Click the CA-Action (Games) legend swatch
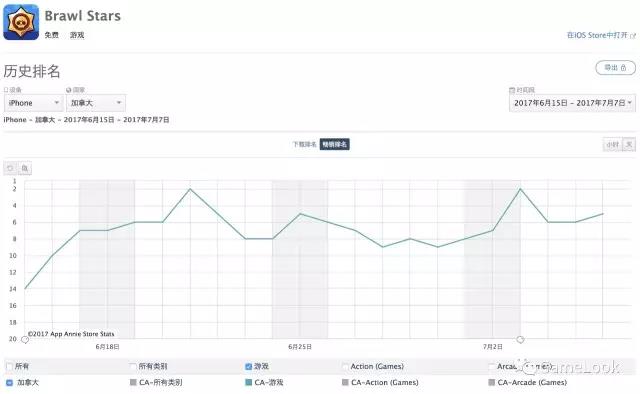This screenshot has width=640, height=394. pos(345,383)
